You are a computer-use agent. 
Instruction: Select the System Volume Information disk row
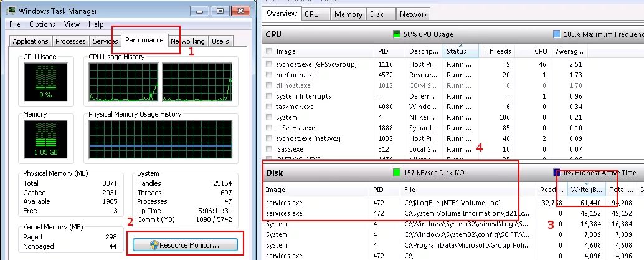click(453, 213)
